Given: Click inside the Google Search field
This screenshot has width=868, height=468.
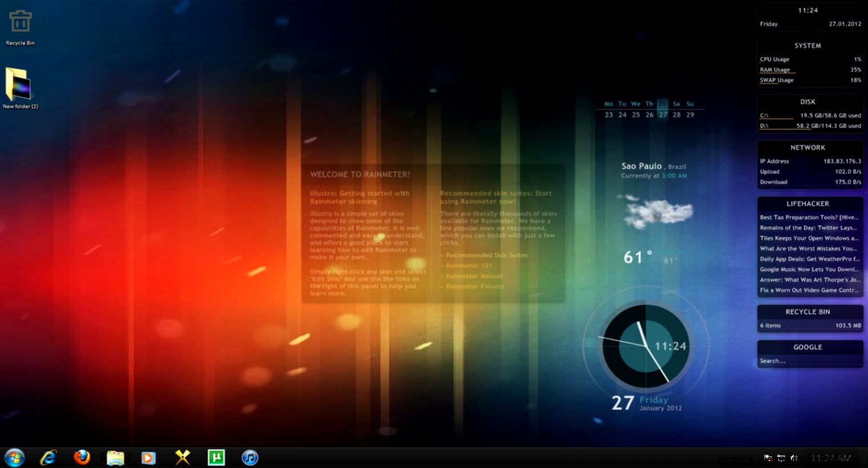Looking at the screenshot, I should tap(808, 361).
